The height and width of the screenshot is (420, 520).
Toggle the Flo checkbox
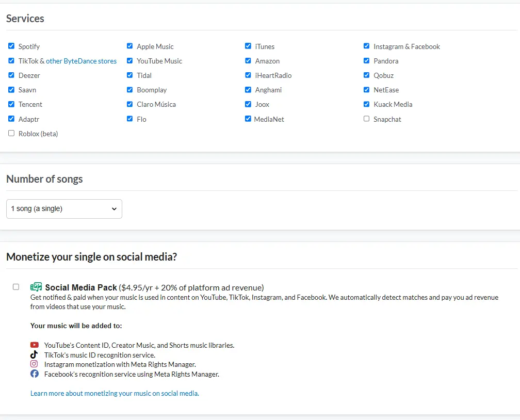coord(129,119)
